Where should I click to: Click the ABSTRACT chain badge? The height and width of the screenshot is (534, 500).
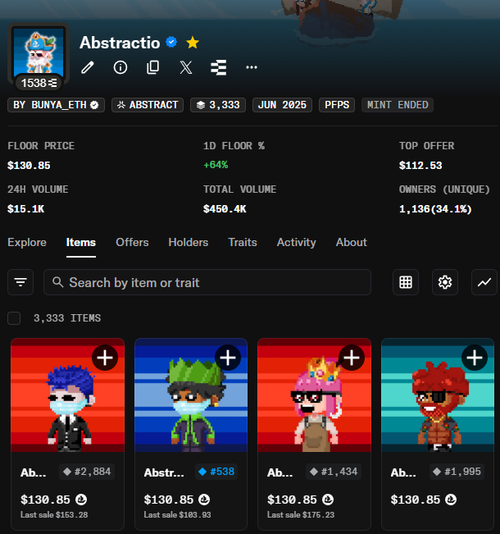pyautogui.click(x=147, y=105)
